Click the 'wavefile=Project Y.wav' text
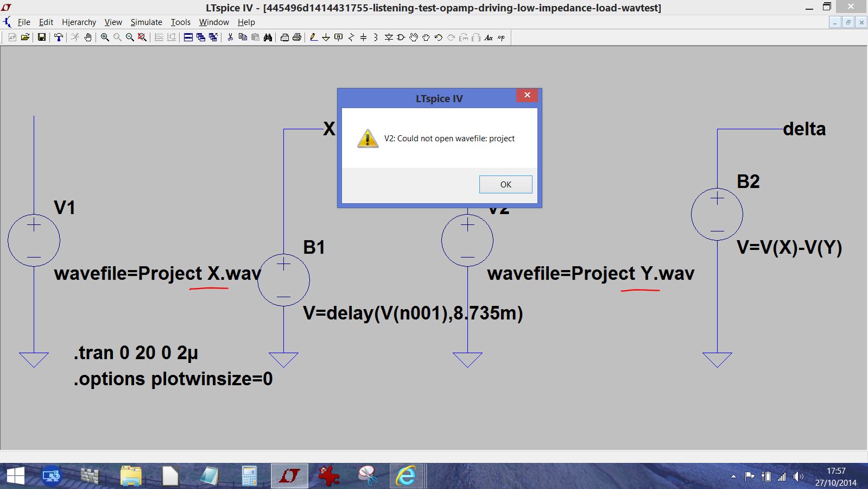 click(x=591, y=273)
